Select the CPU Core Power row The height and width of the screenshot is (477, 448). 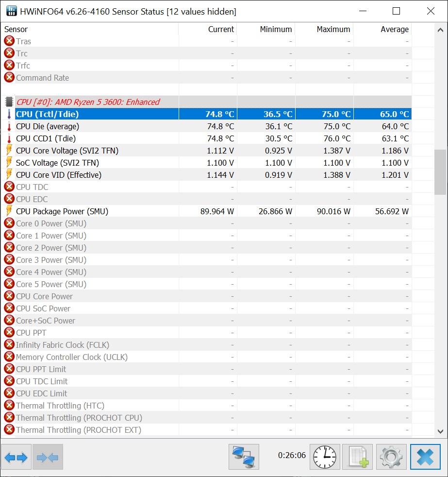click(x=206, y=296)
